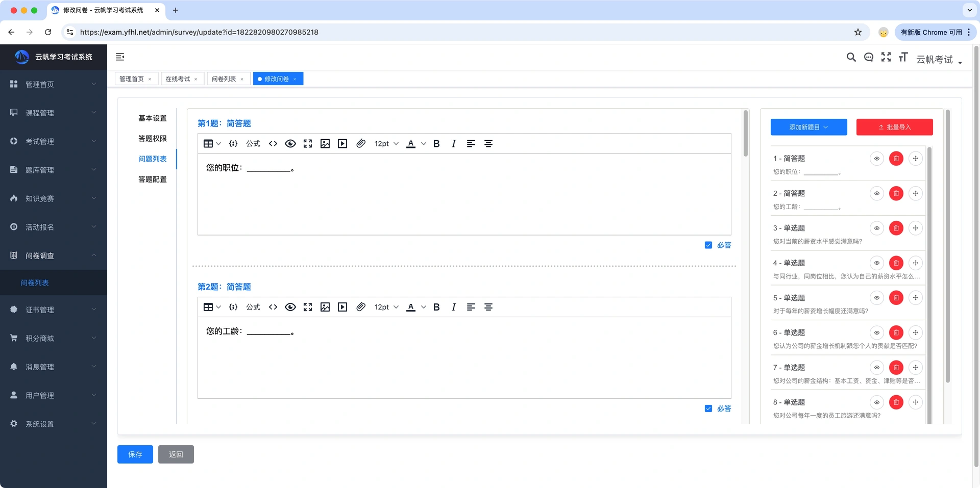Viewport: 980px width, 488px height.
Task: Preview question 8 单选题 with eye icon
Action: click(877, 402)
